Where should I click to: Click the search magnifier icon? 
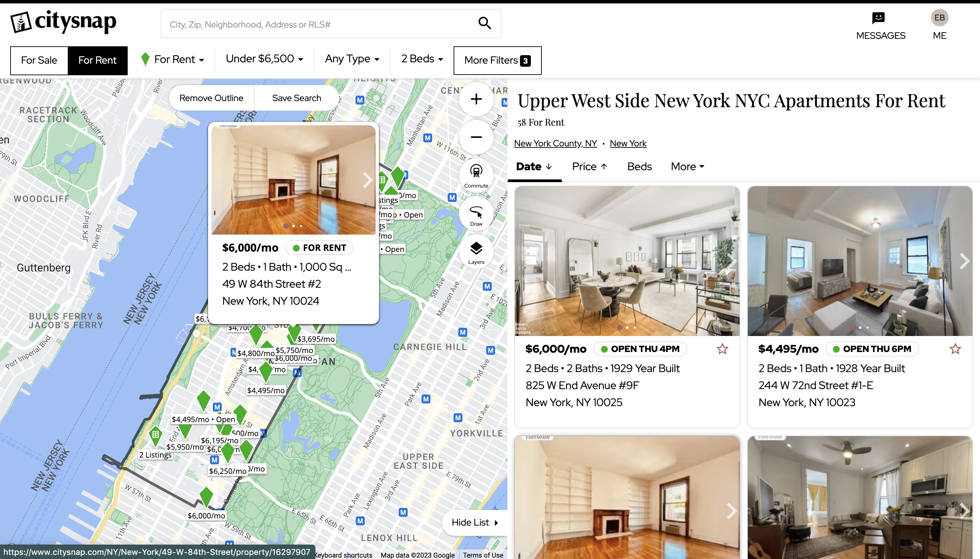[x=485, y=23]
